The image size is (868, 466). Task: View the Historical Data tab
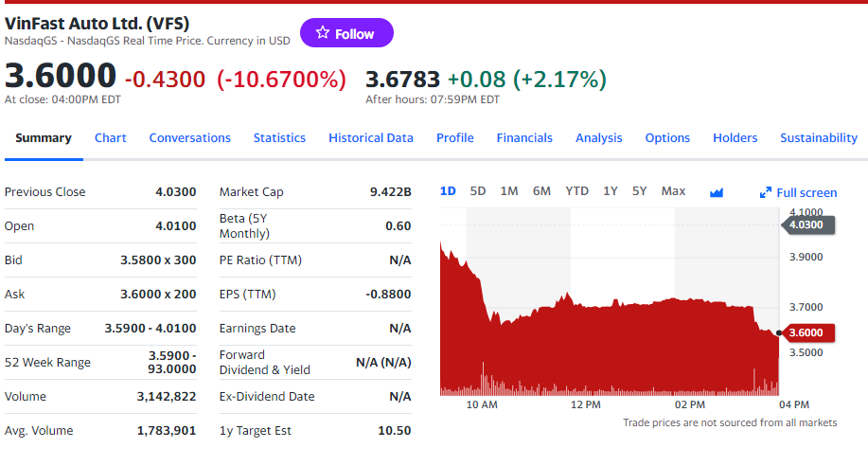(x=371, y=137)
